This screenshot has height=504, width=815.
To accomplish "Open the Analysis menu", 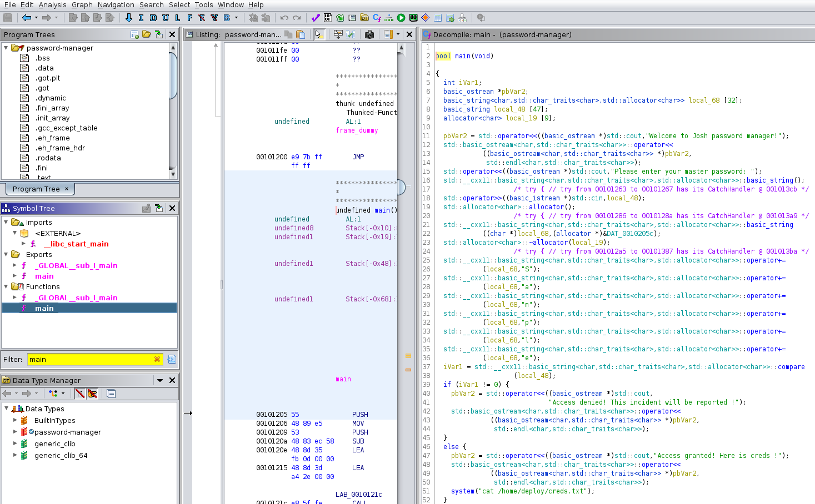I will point(52,4).
